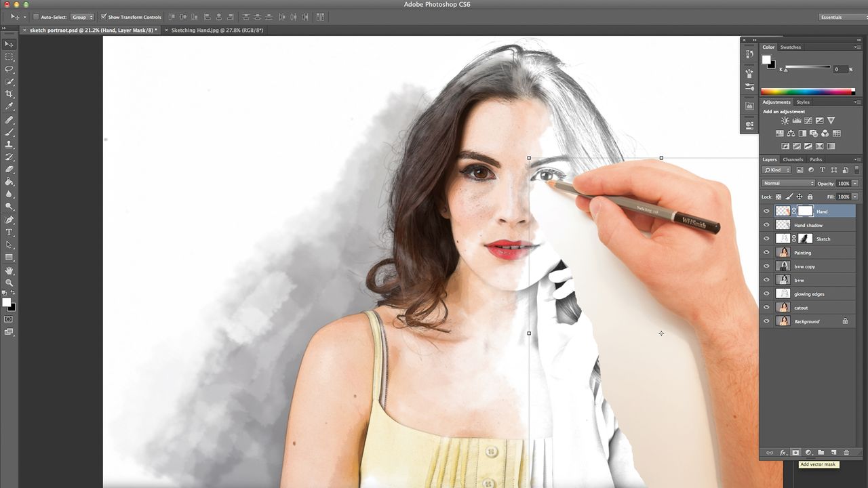Screen dimensions: 868x488
Task: Open the History panel from the collapsed dock
Action: (x=749, y=54)
